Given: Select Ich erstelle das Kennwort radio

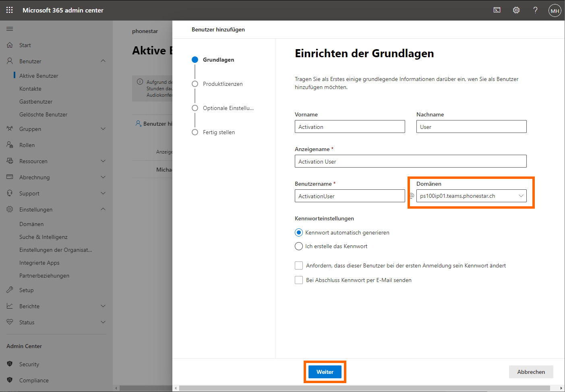Looking at the screenshot, I should click(x=299, y=246).
